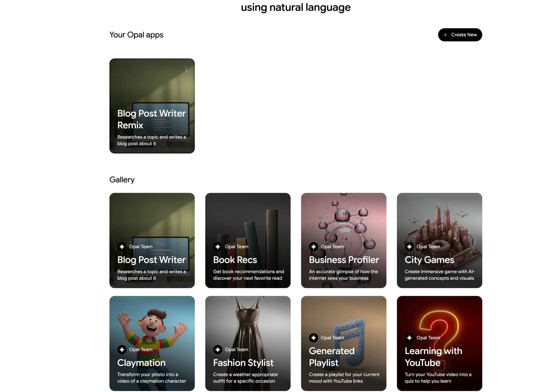Click the Opal Team sparkle badge on Learning with YouTube
The image size is (552, 392).
click(x=409, y=338)
